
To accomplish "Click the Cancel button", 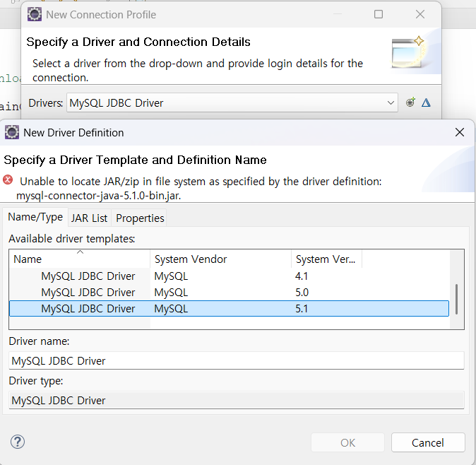I will [x=428, y=442].
